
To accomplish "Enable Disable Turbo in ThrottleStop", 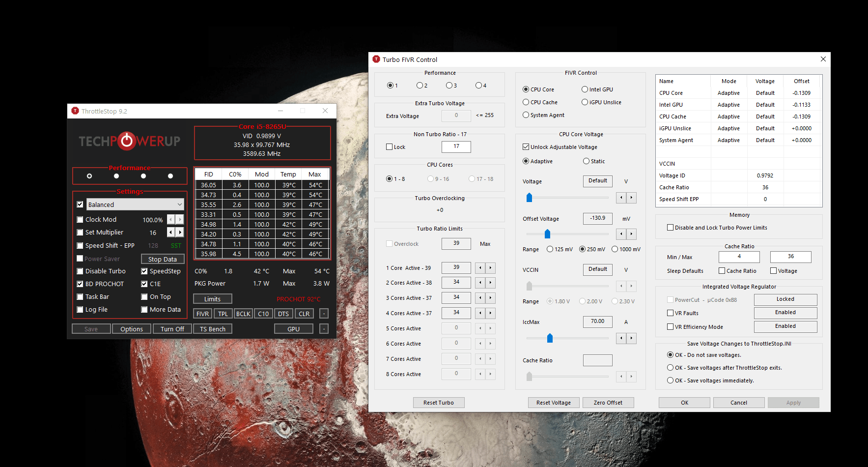I will [x=80, y=271].
